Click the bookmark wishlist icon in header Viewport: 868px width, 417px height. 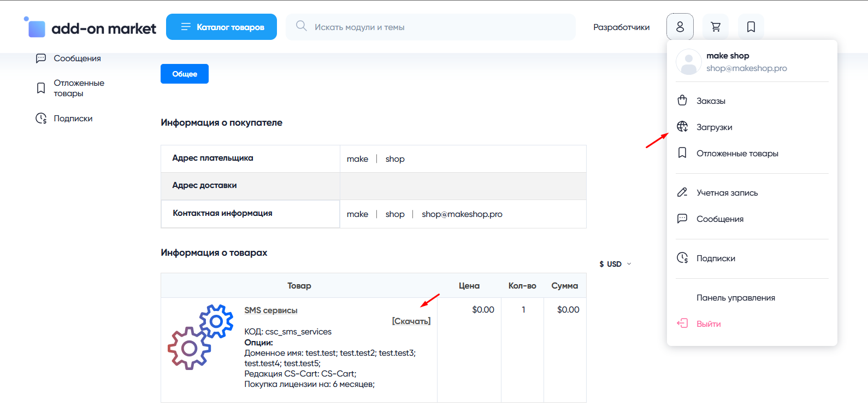pyautogui.click(x=751, y=27)
